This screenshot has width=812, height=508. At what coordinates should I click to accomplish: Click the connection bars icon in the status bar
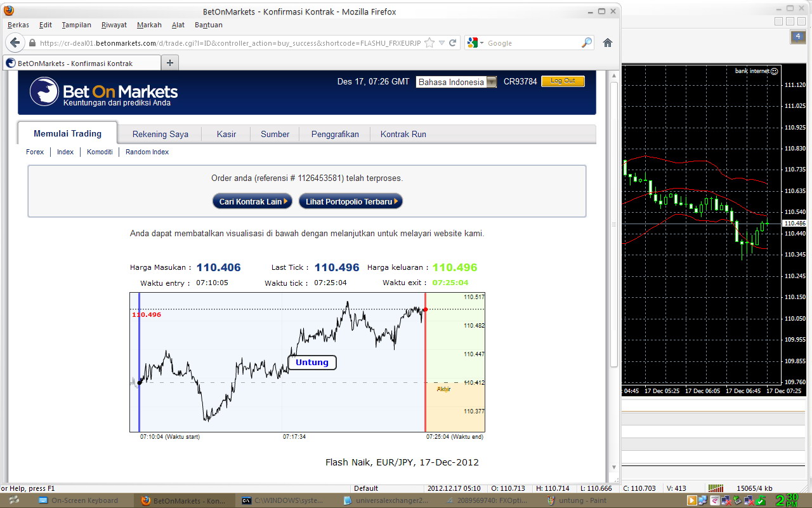click(x=716, y=488)
